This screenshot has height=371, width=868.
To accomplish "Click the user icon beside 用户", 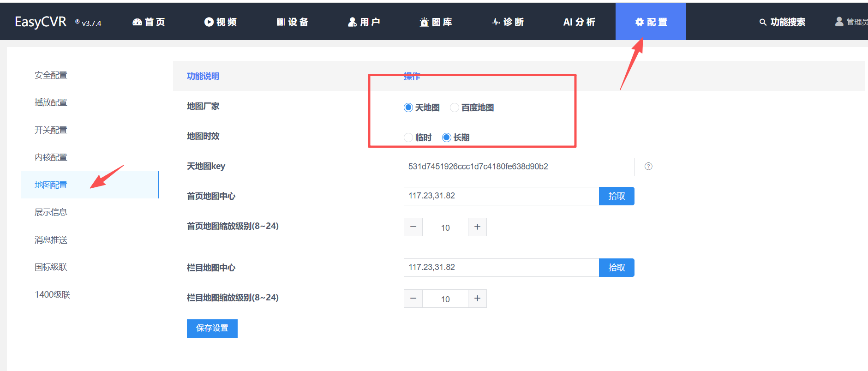I will click(x=353, y=22).
